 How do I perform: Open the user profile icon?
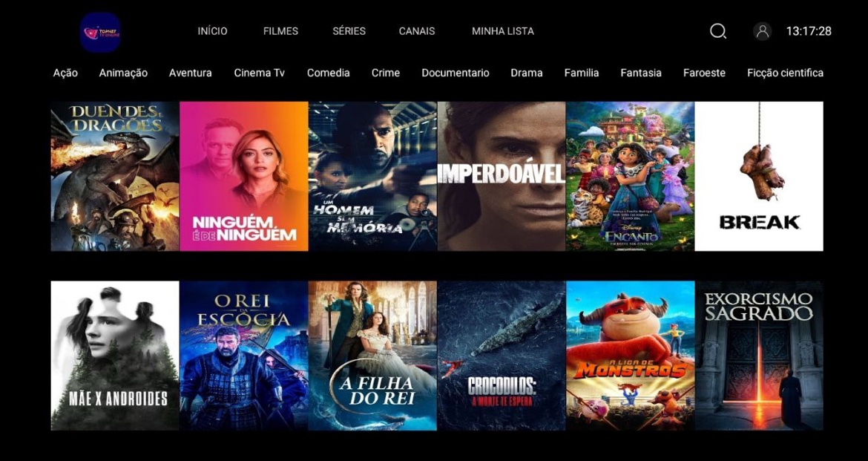coord(762,31)
